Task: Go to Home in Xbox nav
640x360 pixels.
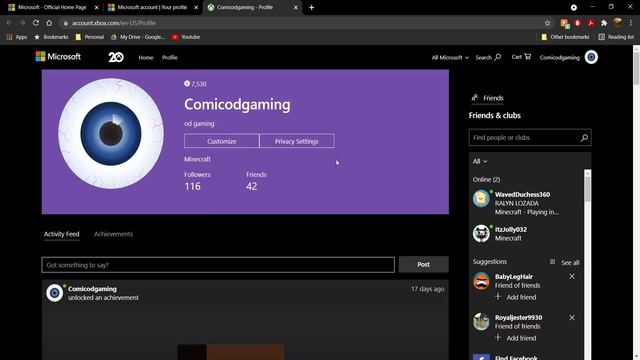Action: pyautogui.click(x=146, y=58)
